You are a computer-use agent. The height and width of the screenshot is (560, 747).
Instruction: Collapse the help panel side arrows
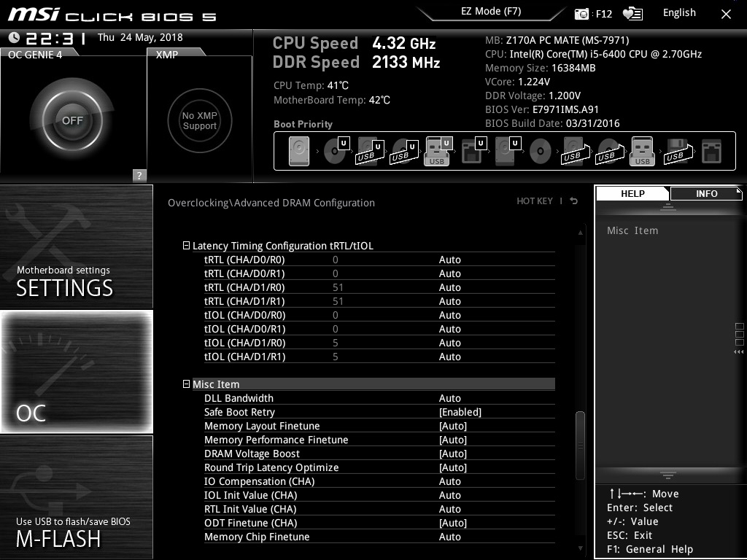(739, 352)
